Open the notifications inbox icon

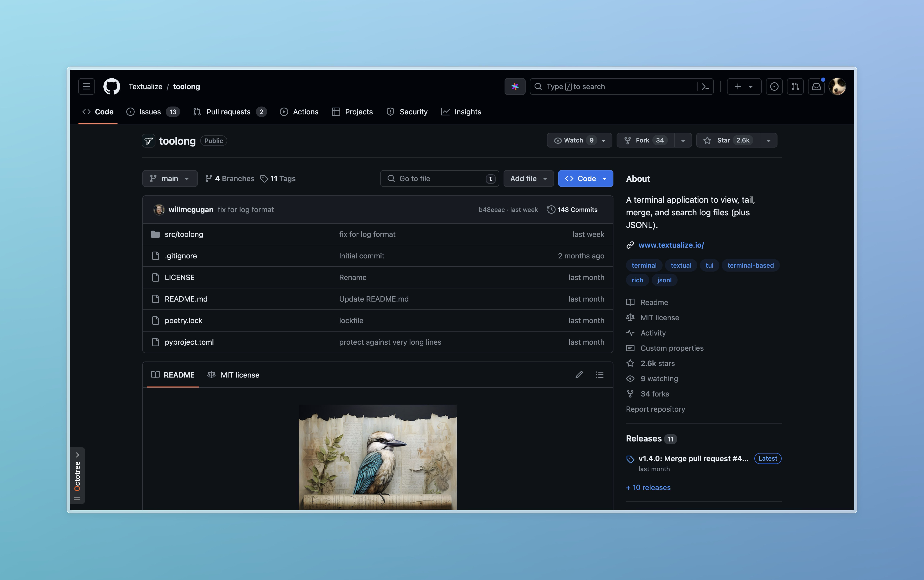click(x=816, y=87)
